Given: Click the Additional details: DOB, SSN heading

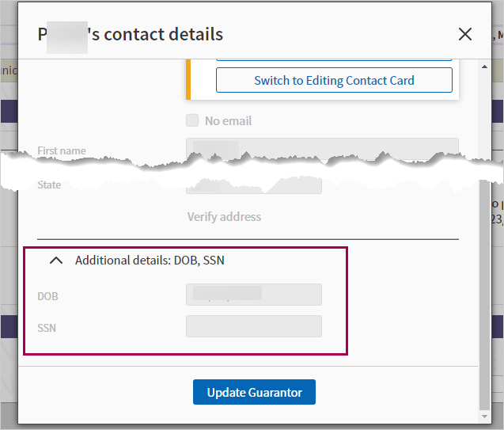Looking at the screenshot, I should tap(150, 260).
